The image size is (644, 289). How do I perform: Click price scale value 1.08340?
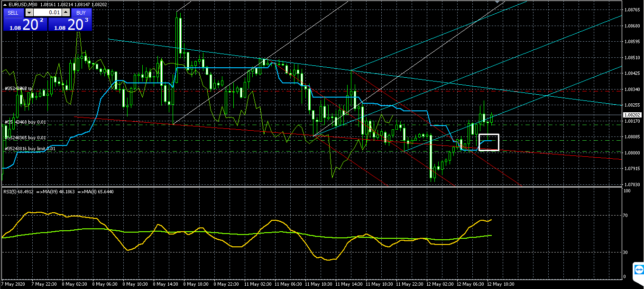click(x=633, y=89)
